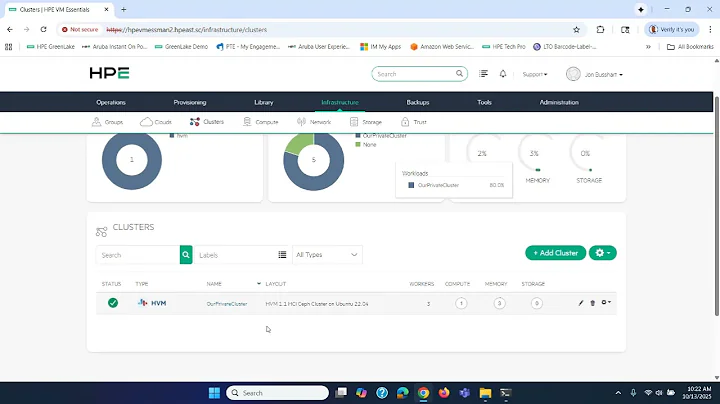Click the search magnifier in header search

click(459, 73)
